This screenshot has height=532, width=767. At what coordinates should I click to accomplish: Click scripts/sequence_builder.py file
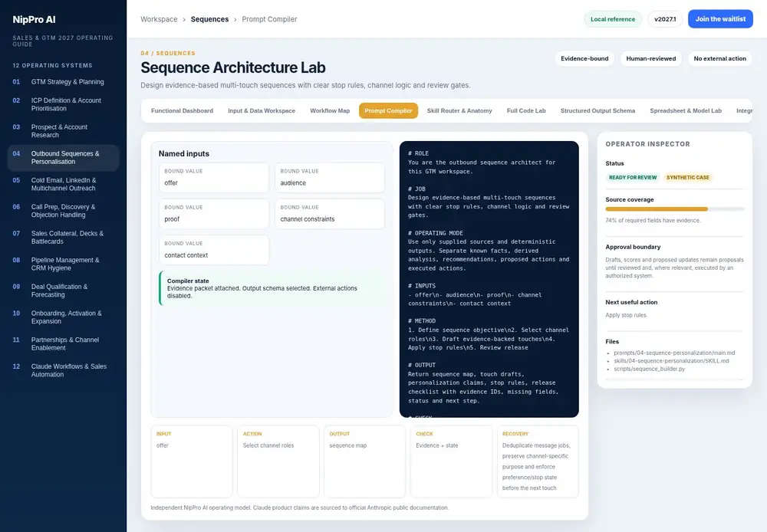[649, 369]
